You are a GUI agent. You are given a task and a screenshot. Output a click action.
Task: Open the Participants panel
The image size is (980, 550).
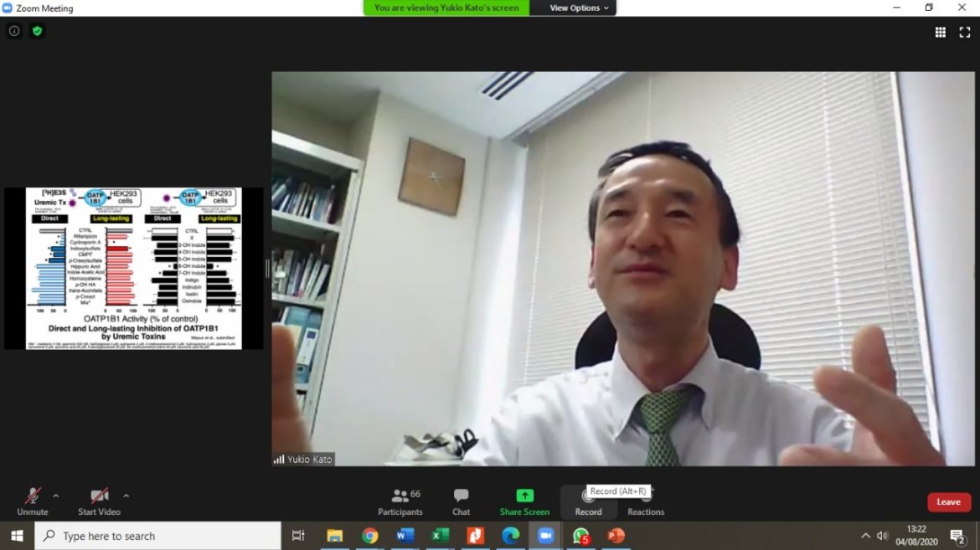[400, 501]
